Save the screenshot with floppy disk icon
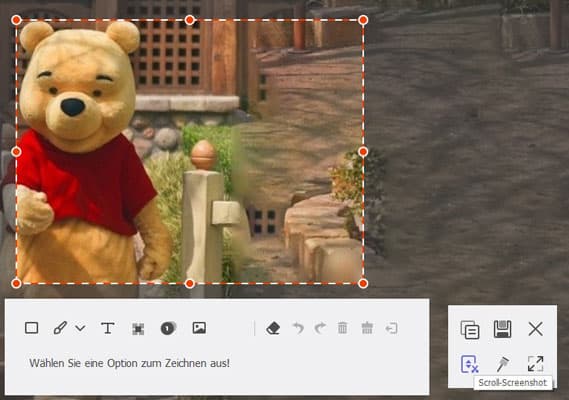The width and height of the screenshot is (569, 400). pos(503,329)
